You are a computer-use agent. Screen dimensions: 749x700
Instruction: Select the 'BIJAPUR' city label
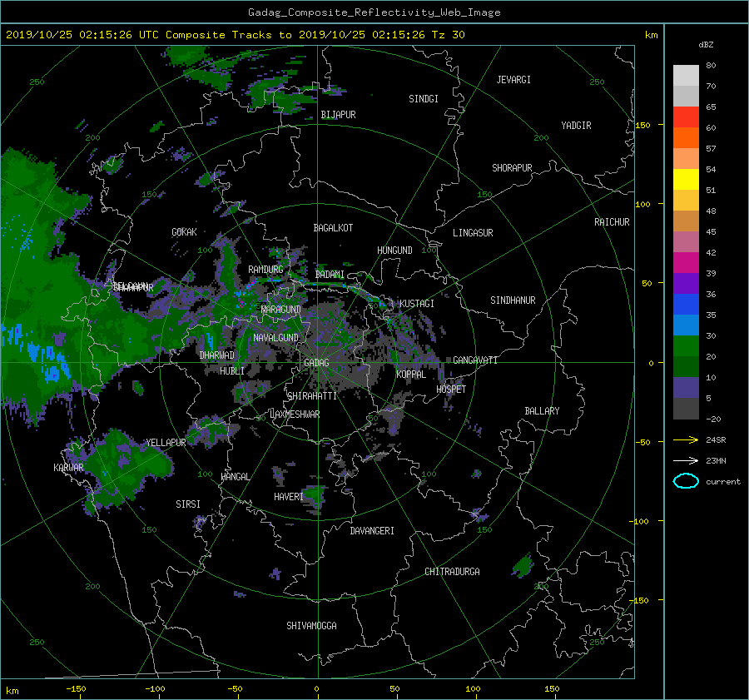coord(338,115)
